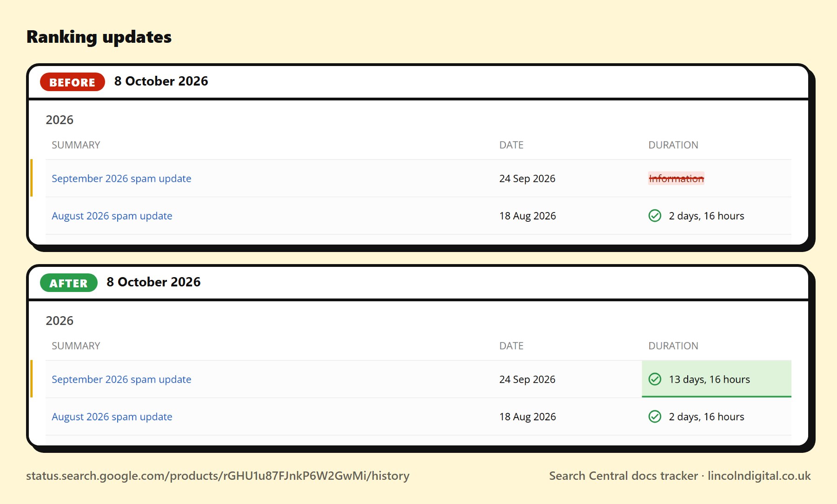Click DATE column header in After panel
The image size is (837, 504).
(511, 346)
